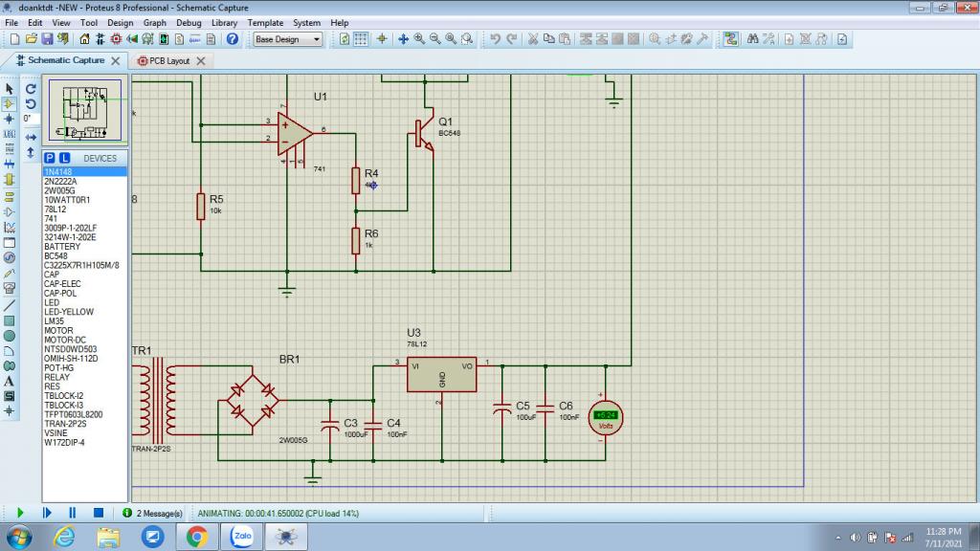This screenshot has width=980, height=551.
Task: Open Google Chrome from the taskbar
Action: click(197, 537)
